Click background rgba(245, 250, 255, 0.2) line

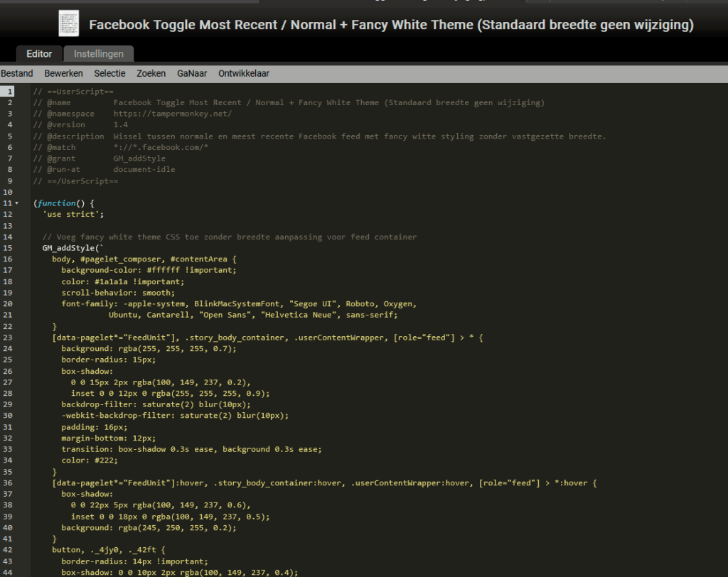(149, 528)
